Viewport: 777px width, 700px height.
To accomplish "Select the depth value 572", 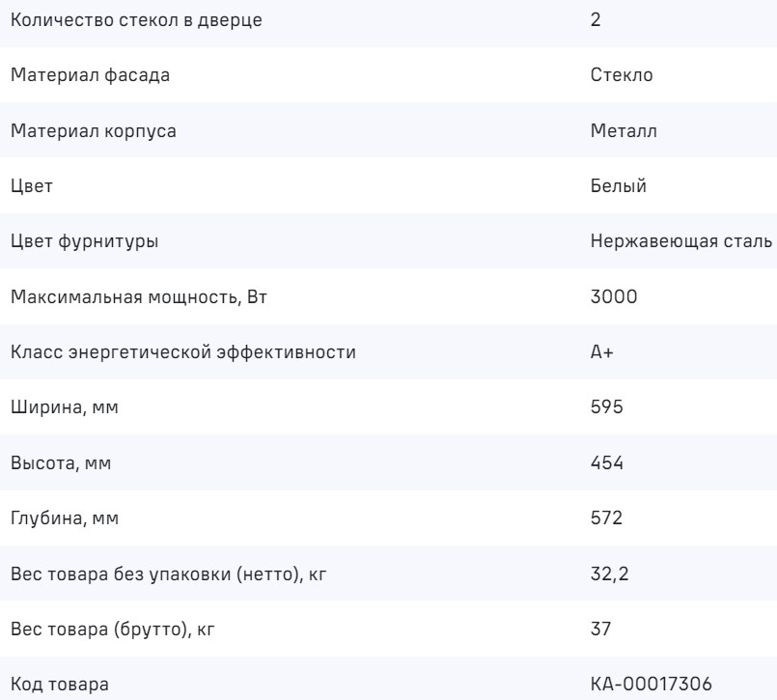I will point(607,520).
